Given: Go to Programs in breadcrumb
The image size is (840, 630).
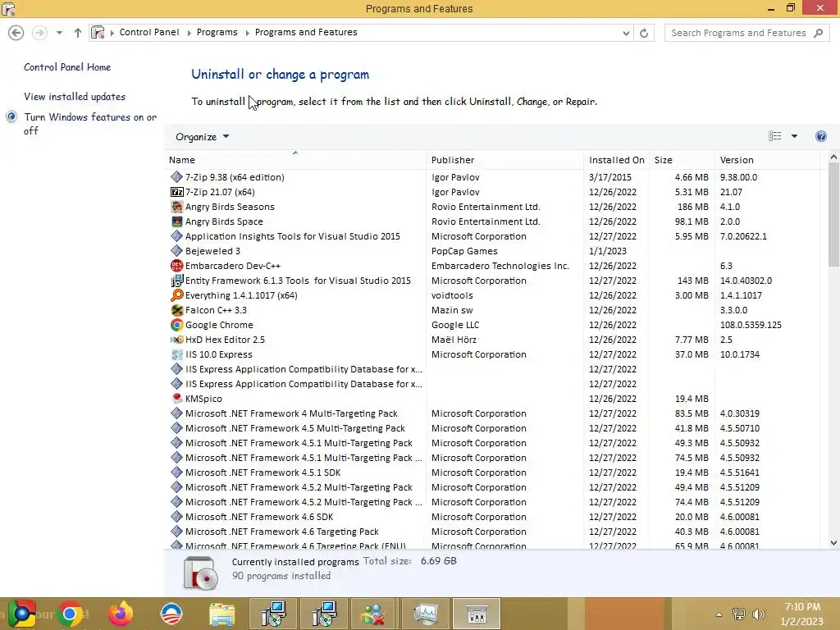Looking at the screenshot, I should click(x=217, y=32).
